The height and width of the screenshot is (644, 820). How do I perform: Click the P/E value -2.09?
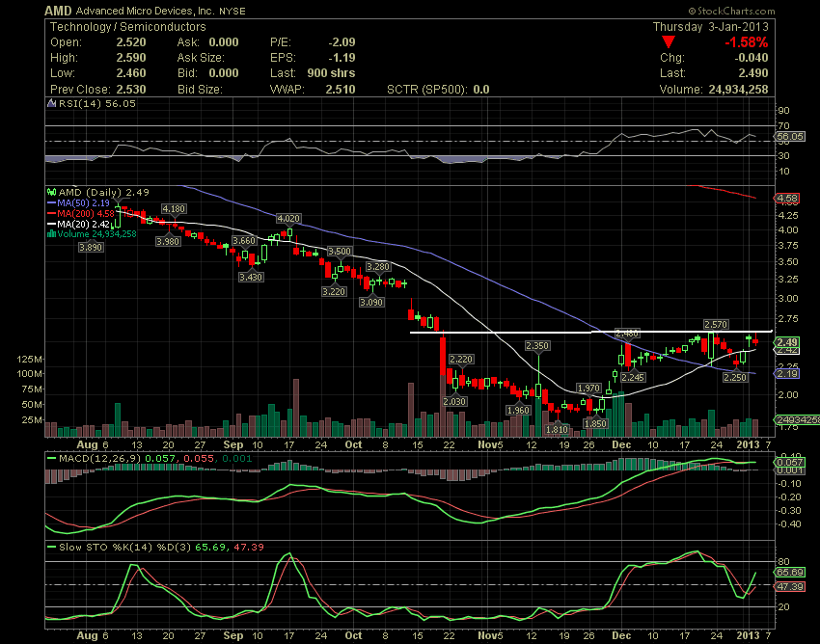pos(342,42)
